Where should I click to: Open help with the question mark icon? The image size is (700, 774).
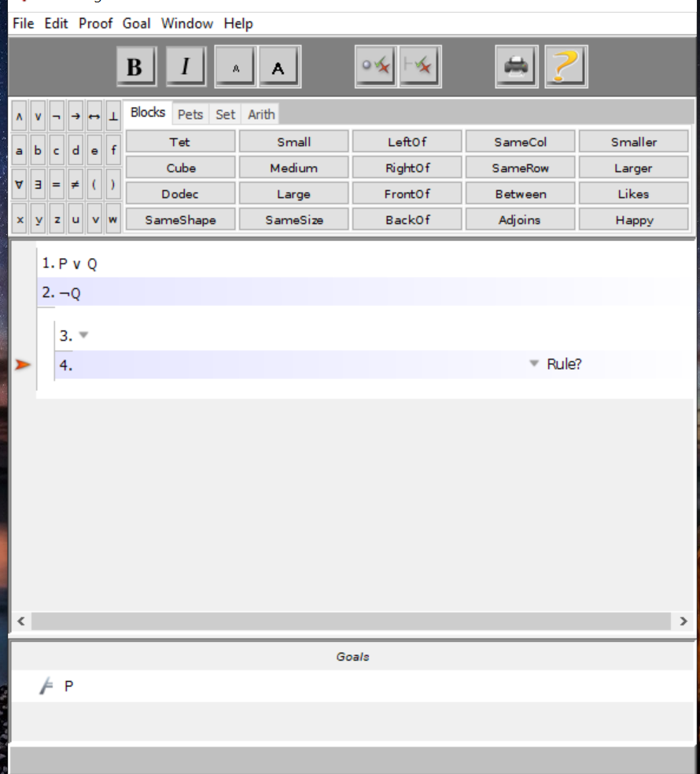(x=566, y=67)
